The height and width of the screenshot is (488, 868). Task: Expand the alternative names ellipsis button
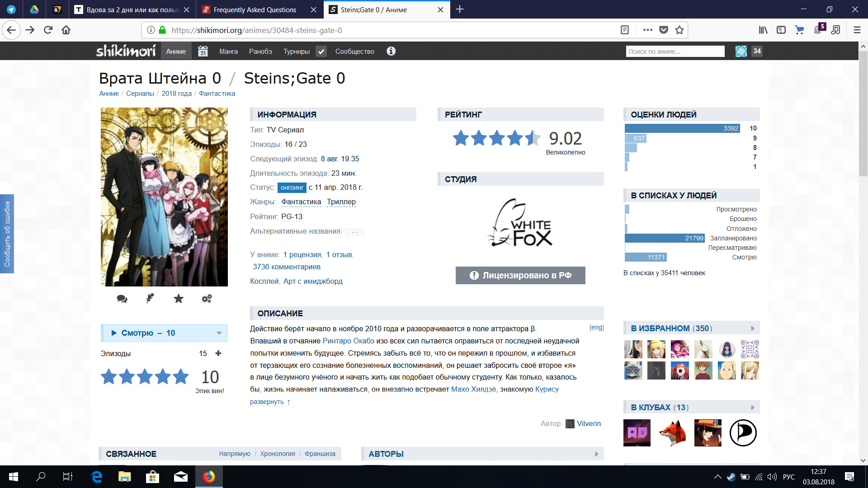tap(355, 232)
